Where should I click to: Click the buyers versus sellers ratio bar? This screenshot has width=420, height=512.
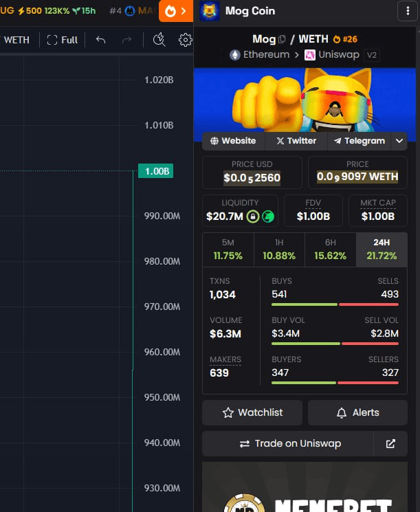tap(335, 383)
